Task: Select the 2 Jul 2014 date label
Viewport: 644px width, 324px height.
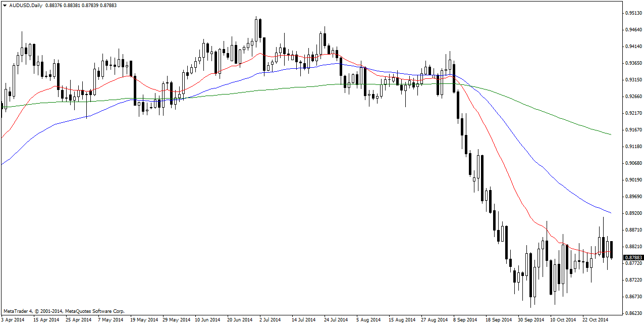Action: point(270,320)
